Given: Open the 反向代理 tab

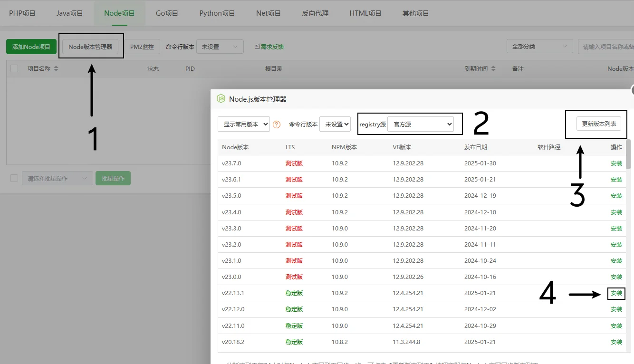Looking at the screenshot, I should (x=315, y=13).
